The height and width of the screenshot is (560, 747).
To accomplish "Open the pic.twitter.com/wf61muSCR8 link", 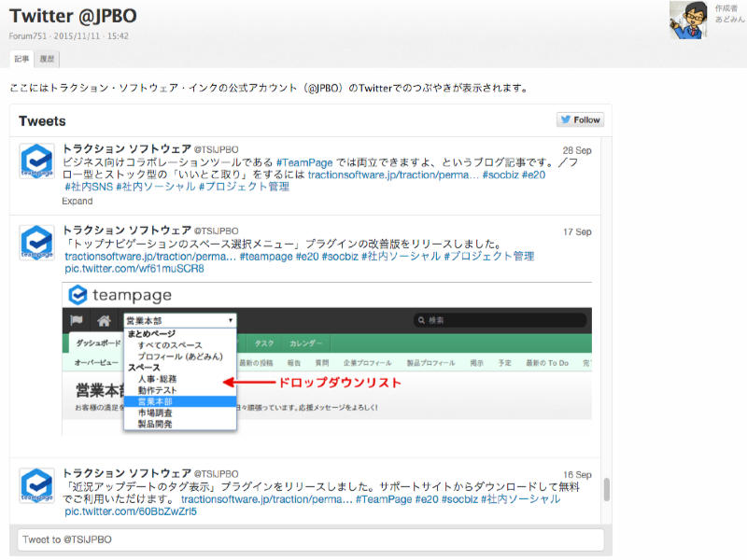I will click(134, 269).
